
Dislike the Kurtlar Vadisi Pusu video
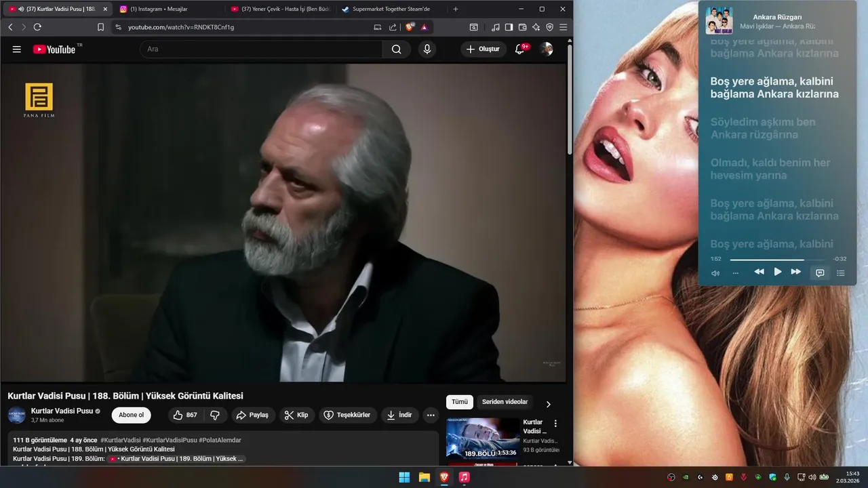[x=215, y=415]
